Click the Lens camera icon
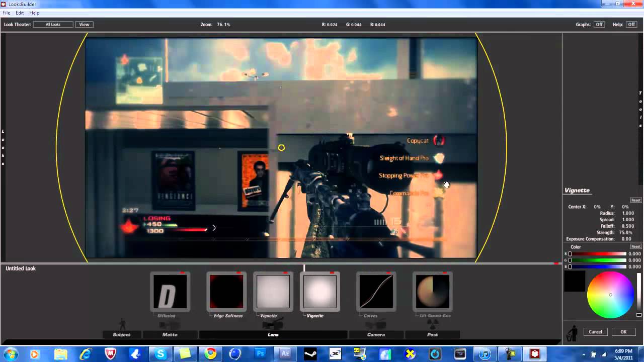Image resolution: width=644 pixels, height=362 pixels. [x=273, y=324]
